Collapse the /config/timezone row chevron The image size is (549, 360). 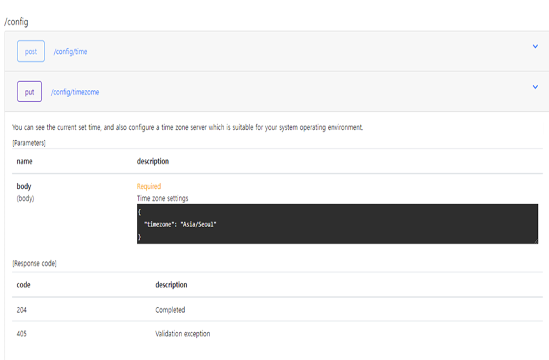(535, 87)
